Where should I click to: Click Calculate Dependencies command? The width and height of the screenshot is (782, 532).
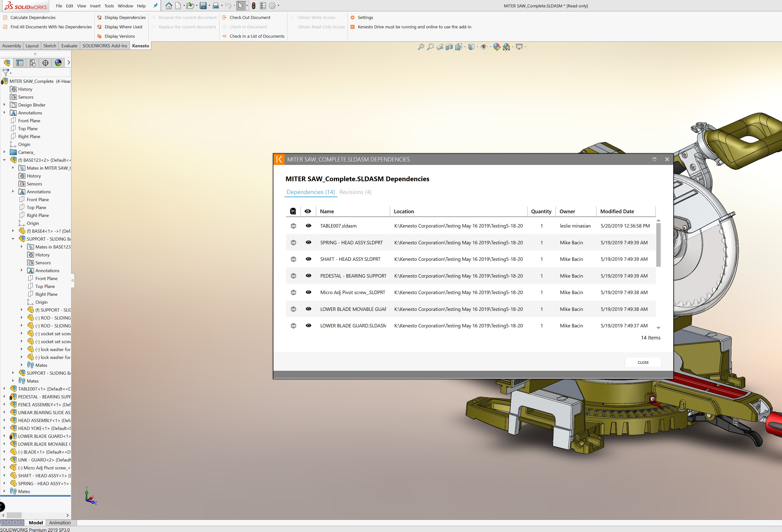(29, 18)
